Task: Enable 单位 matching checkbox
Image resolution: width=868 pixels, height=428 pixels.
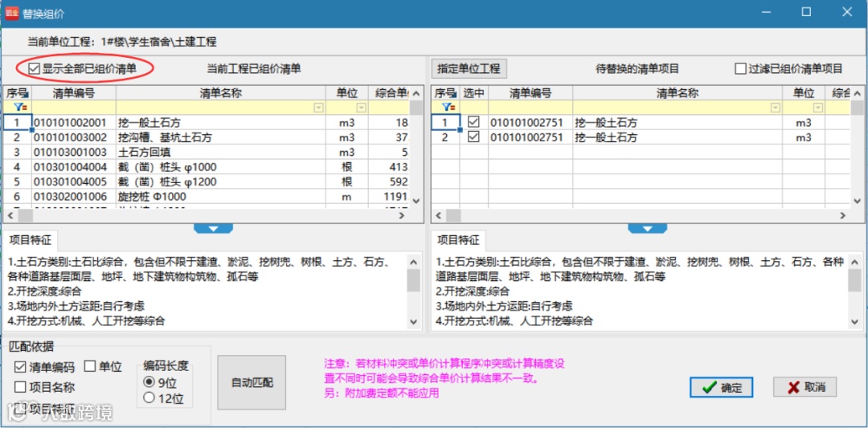Action: (x=90, y=366)
